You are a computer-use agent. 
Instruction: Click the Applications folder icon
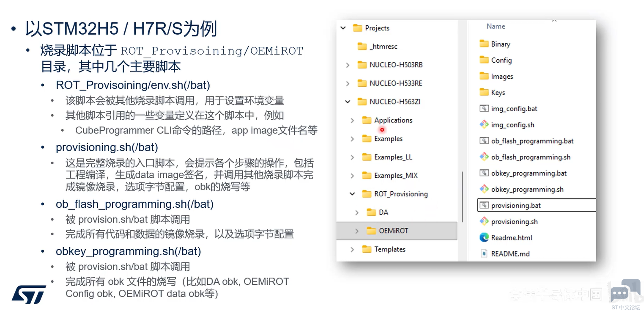click(367, 120)
